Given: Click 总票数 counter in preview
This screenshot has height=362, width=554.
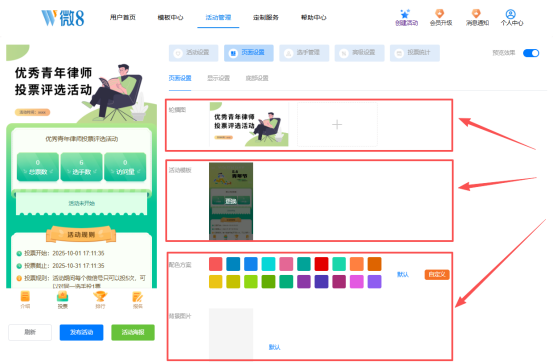Looking at the screenshot, I should 38,167.
